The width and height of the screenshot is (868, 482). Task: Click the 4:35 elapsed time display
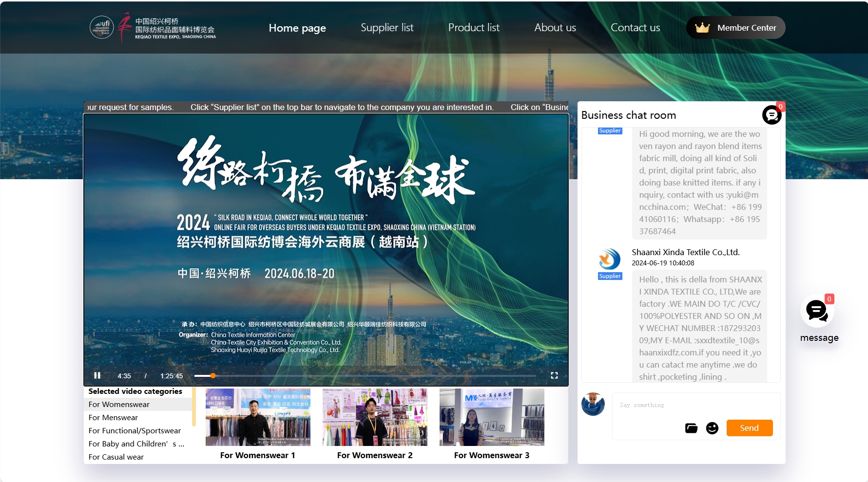point(124,375)
